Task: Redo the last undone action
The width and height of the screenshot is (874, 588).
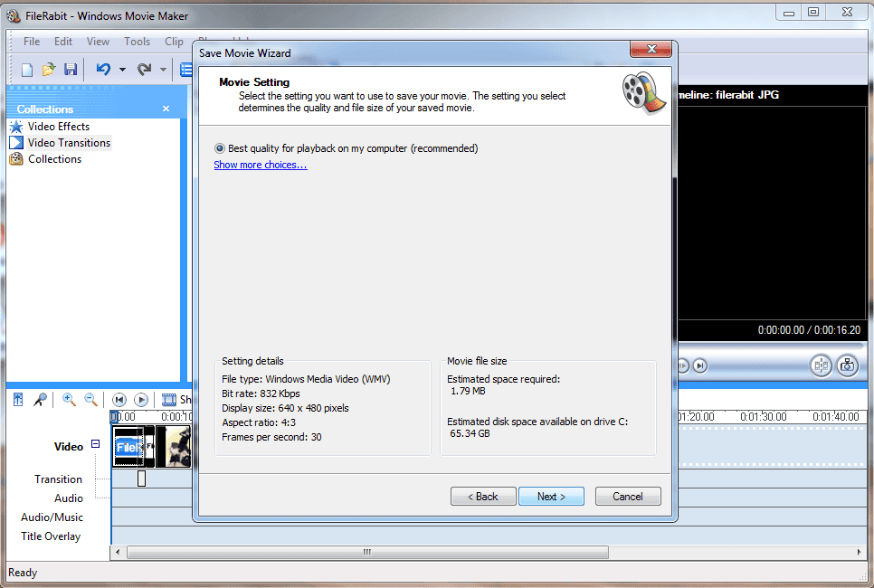Action: 145,69
